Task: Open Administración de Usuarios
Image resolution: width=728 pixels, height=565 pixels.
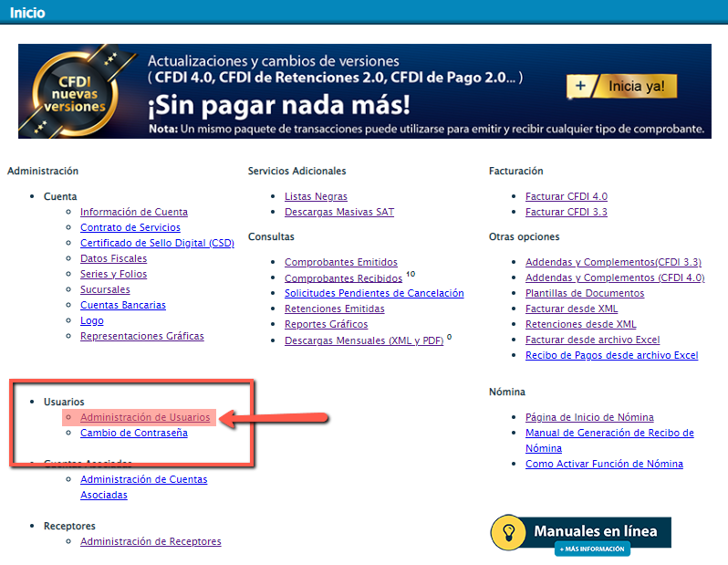Action: click(x=145, y=417)
